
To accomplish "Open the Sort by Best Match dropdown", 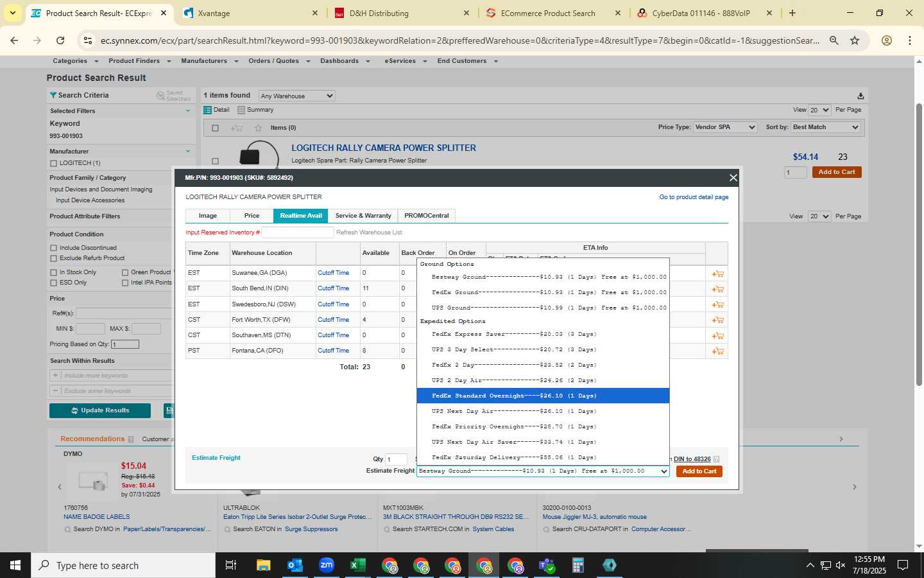I will [825, 127].
